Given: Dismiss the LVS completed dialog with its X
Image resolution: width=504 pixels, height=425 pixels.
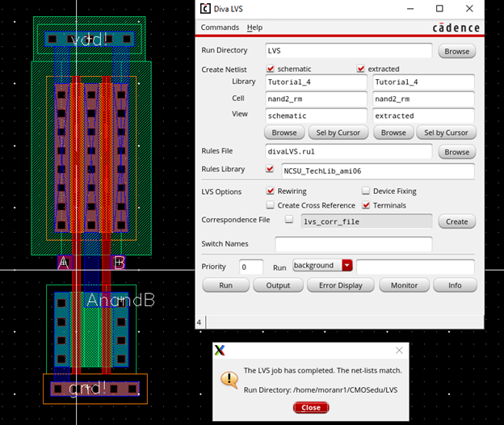Looking at the screenshot, I should coord(398,351).
